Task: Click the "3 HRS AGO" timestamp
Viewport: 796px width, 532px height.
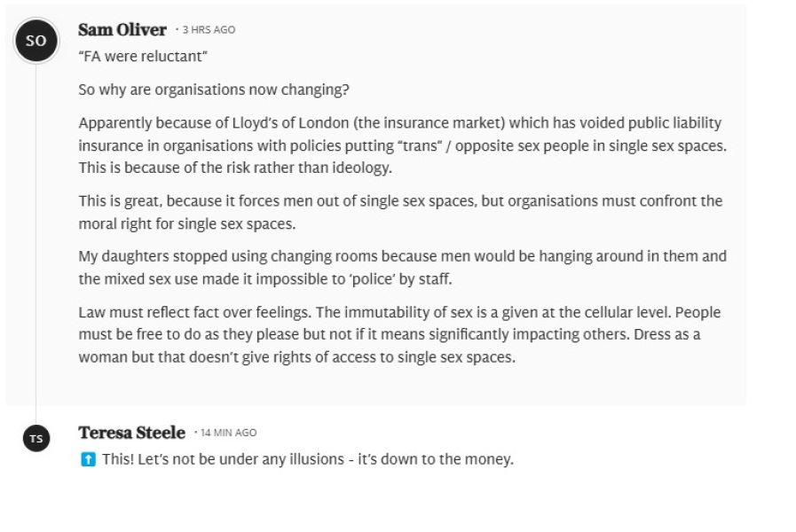Action: tap(209, 30)
